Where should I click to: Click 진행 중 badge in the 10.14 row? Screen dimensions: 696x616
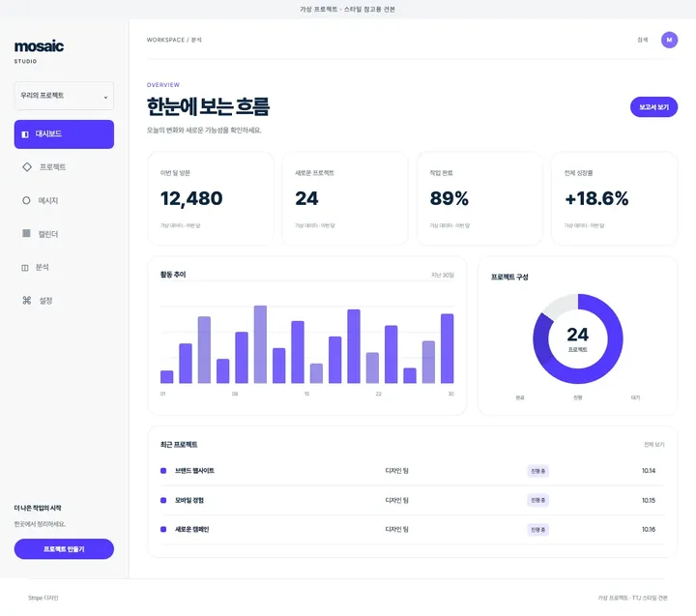538,471
